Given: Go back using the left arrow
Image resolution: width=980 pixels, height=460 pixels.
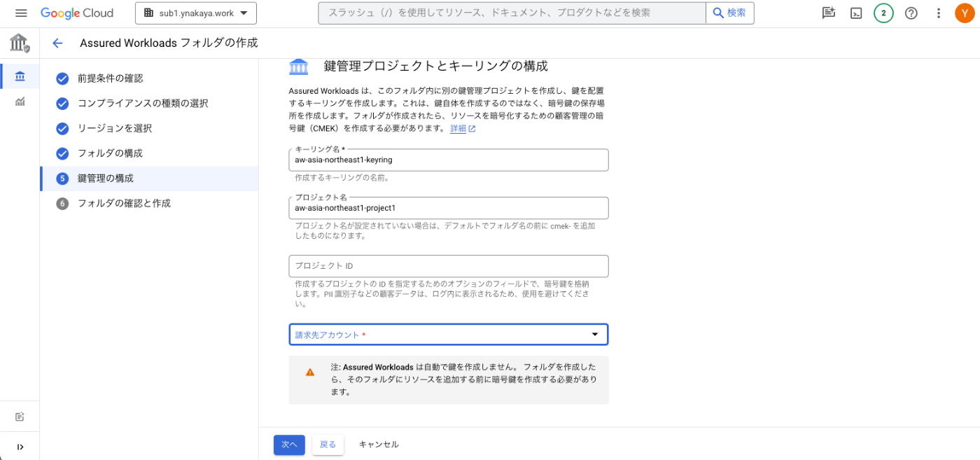Looking at the screenshot, I should pos(58,43).
